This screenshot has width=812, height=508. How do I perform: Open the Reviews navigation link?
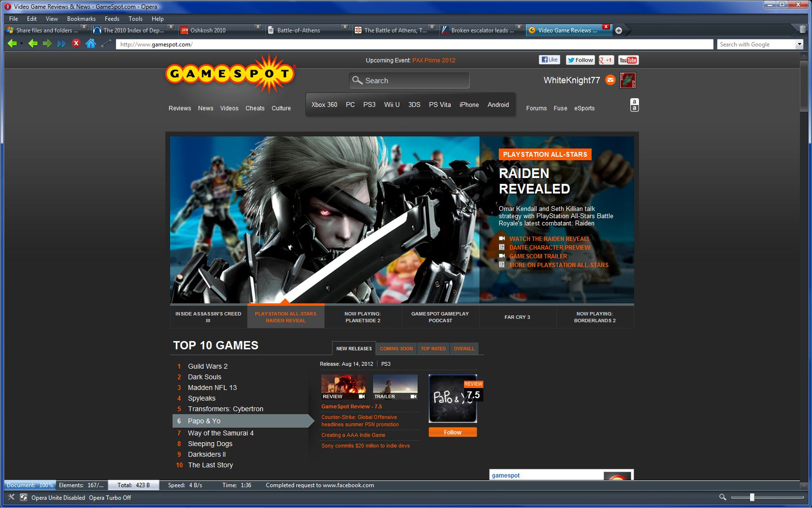click(180, 108)
